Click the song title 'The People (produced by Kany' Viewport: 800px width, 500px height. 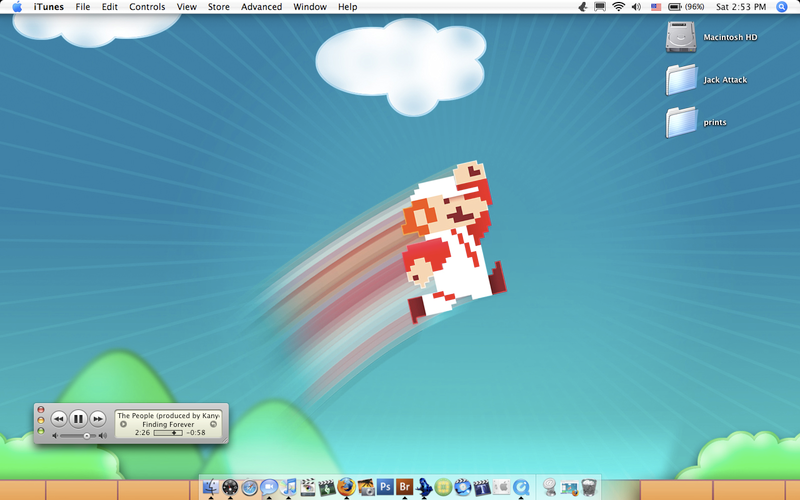click(168, 415)
